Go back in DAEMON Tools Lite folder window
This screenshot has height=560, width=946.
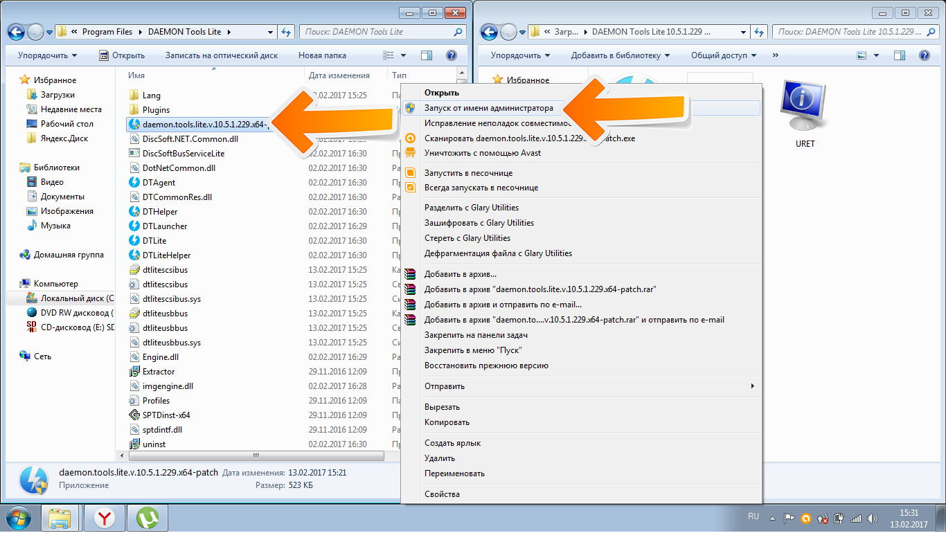(17, 32)
